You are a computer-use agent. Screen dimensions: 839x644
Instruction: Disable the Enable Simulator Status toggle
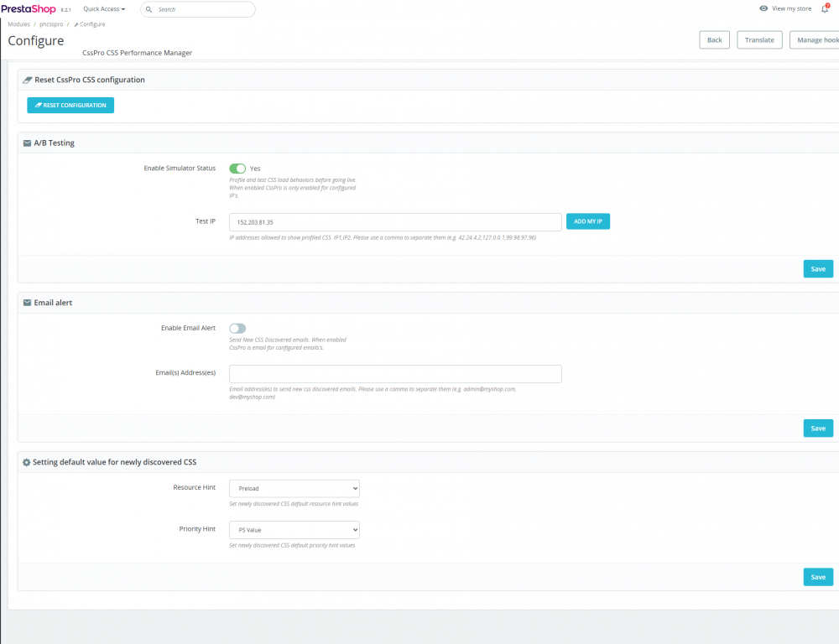237,168
